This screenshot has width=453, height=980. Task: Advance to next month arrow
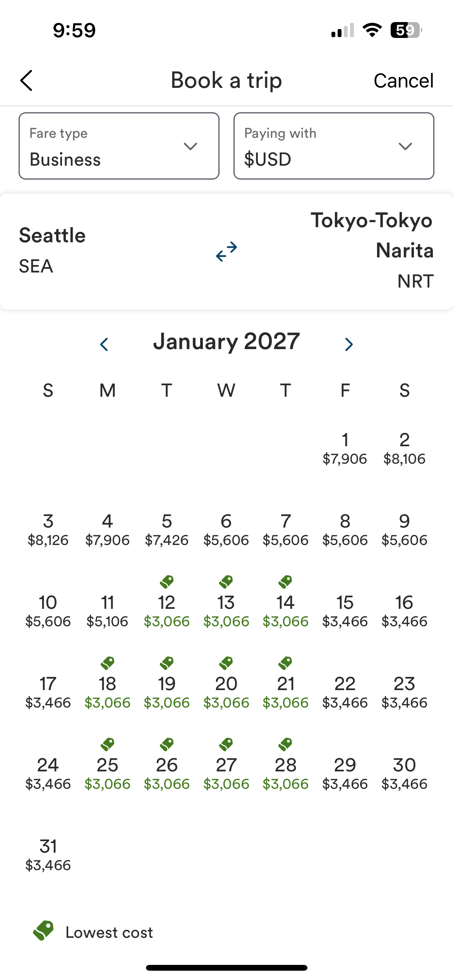point(349,344)
